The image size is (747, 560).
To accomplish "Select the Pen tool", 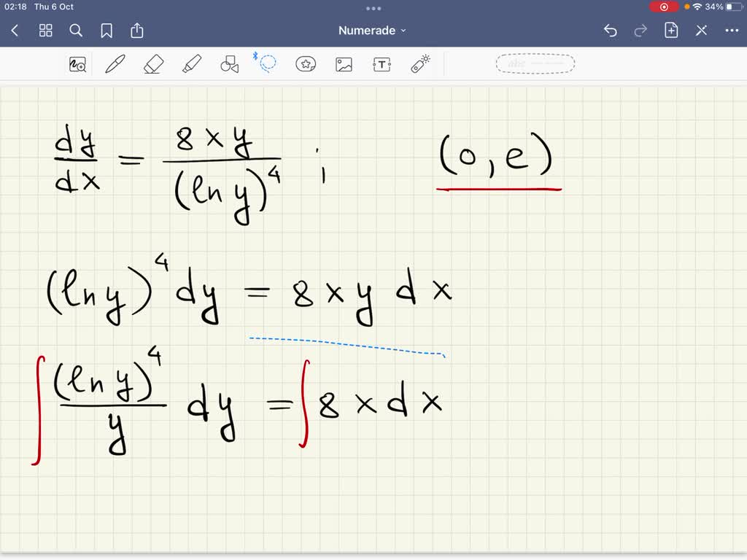I will [115, 64].
